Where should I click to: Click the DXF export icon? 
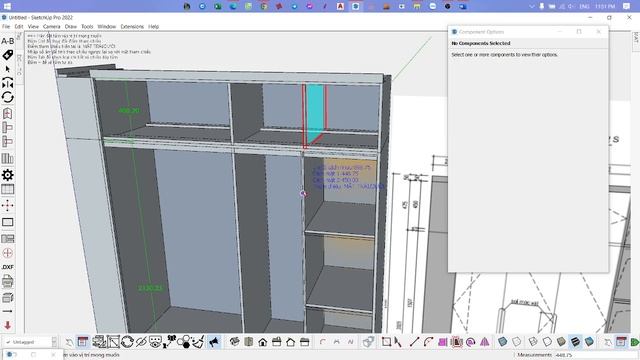point(7,267)
